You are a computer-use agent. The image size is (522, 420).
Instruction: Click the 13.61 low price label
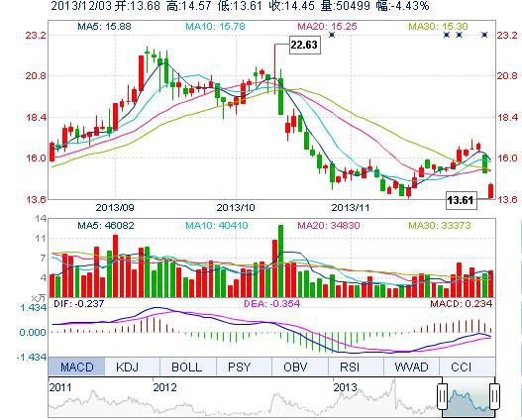click(461, 200)
